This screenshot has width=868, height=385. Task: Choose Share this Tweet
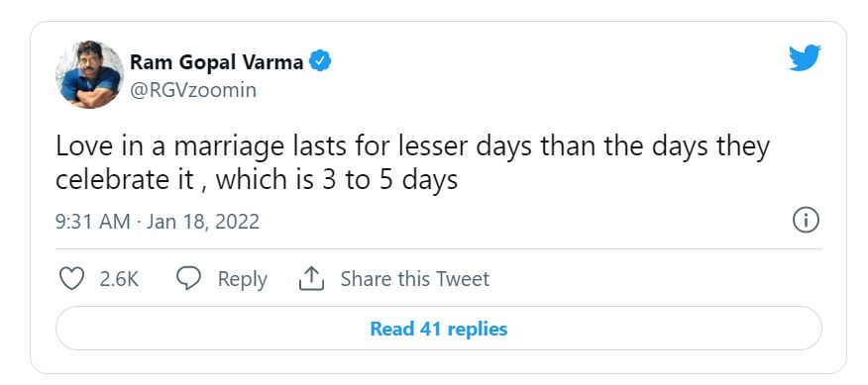414,279
